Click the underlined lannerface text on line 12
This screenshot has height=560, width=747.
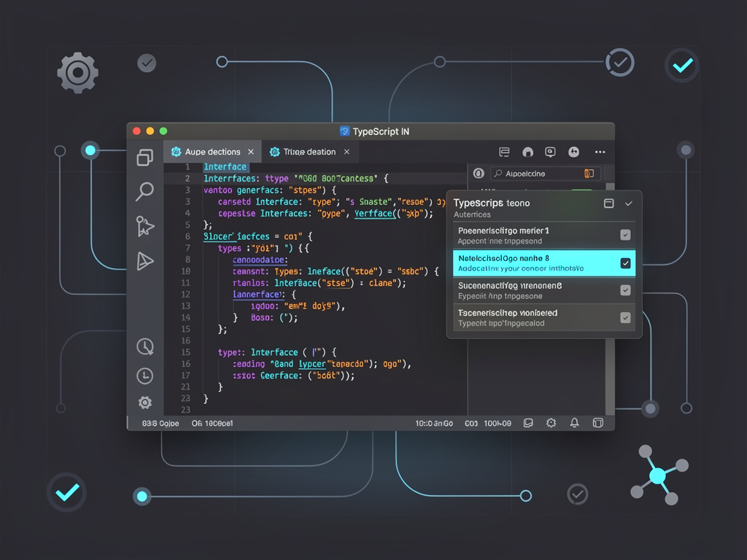tap(259, 295)
